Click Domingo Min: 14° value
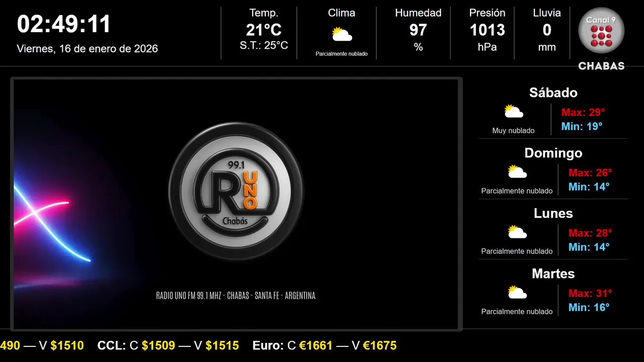 (x=589, y=187)
